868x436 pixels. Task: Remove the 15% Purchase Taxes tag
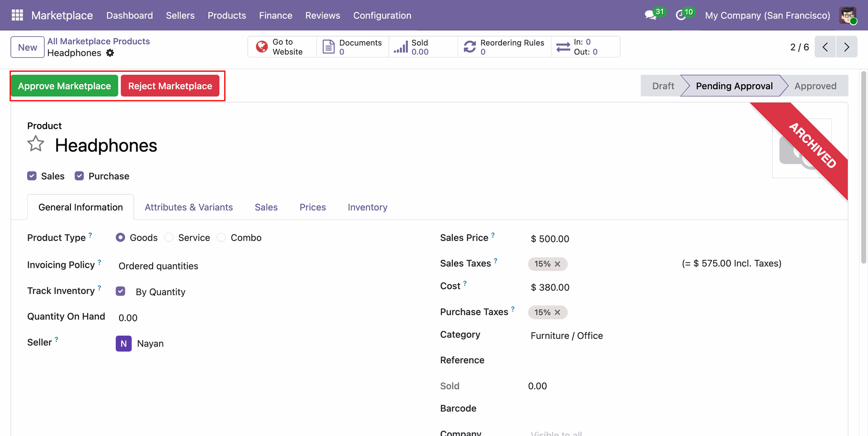(557, 313)
